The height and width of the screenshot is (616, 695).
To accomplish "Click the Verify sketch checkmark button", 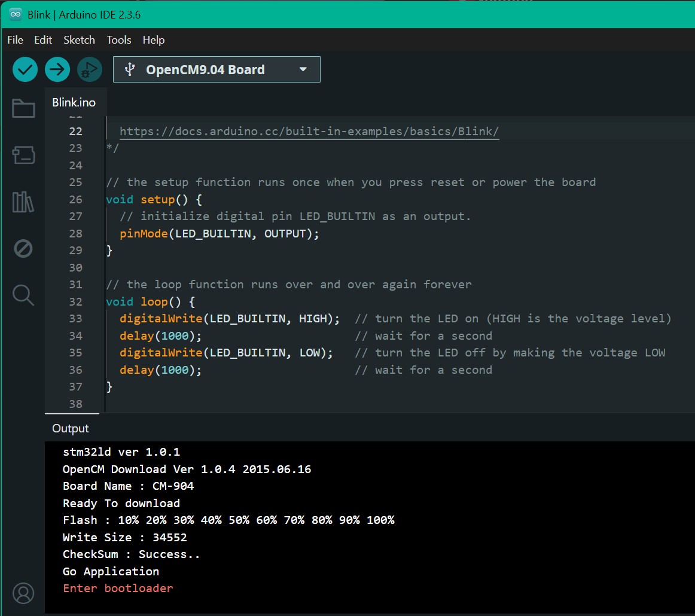I will (x=25, y=69).
